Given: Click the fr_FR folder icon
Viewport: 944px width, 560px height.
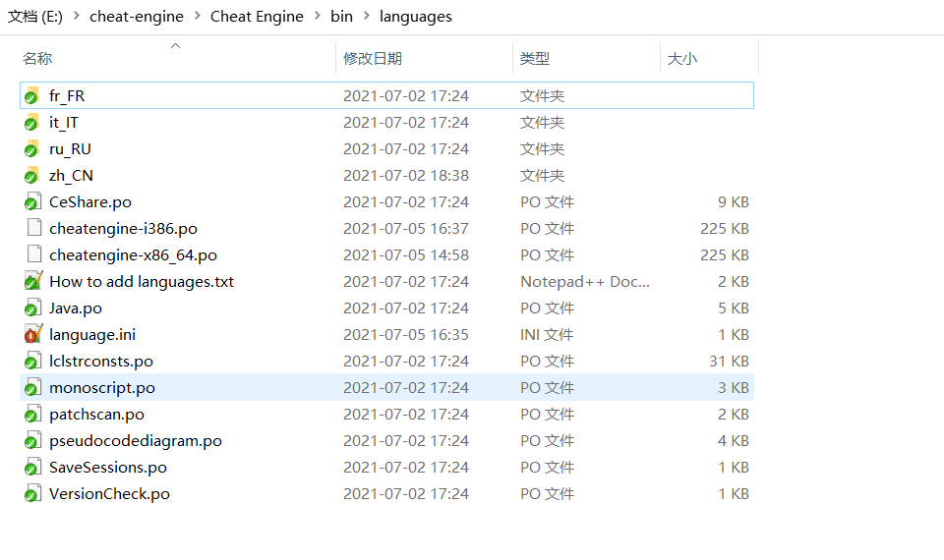Looking at the screenshot, I should click(x=32, y=95).
